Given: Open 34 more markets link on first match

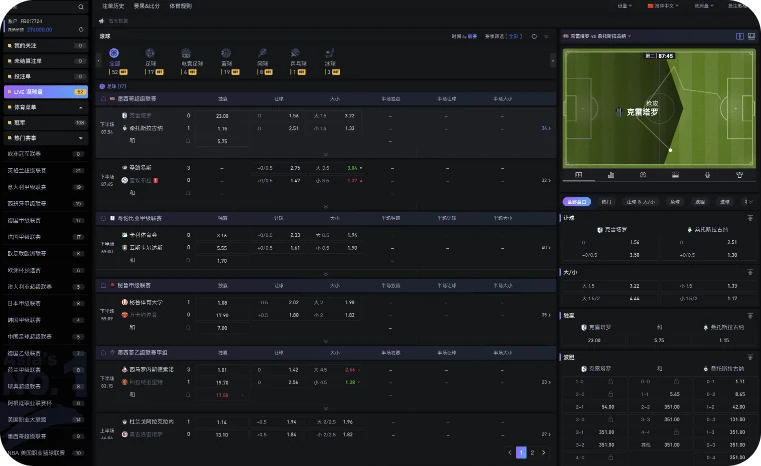Looking at the screenshot, I should [x=546, y=128].
